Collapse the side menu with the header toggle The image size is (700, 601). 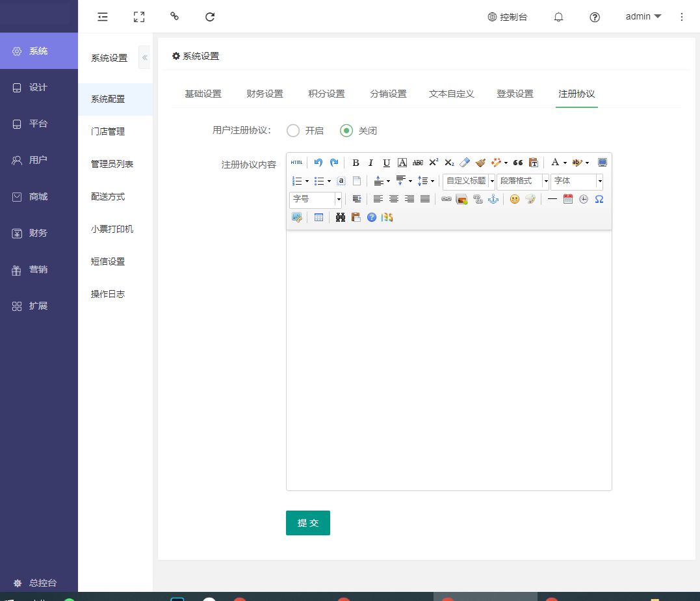pyautogui.click(x=103, y=17)
